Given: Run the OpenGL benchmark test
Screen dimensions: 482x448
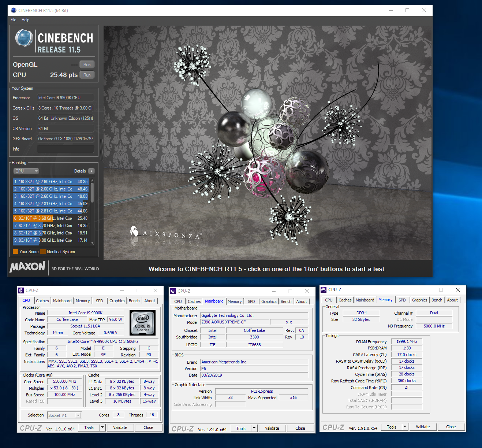Looking at the screenshot, I should point(87,65).
